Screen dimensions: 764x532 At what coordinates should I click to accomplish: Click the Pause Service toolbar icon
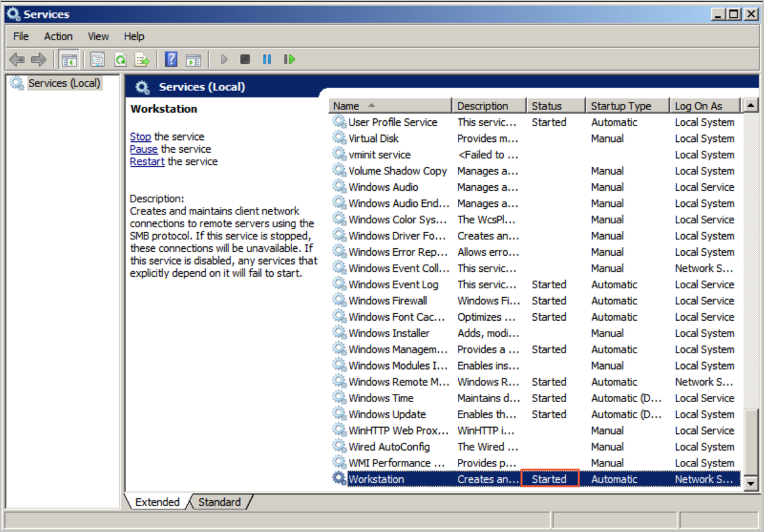(x=267, y=59)
